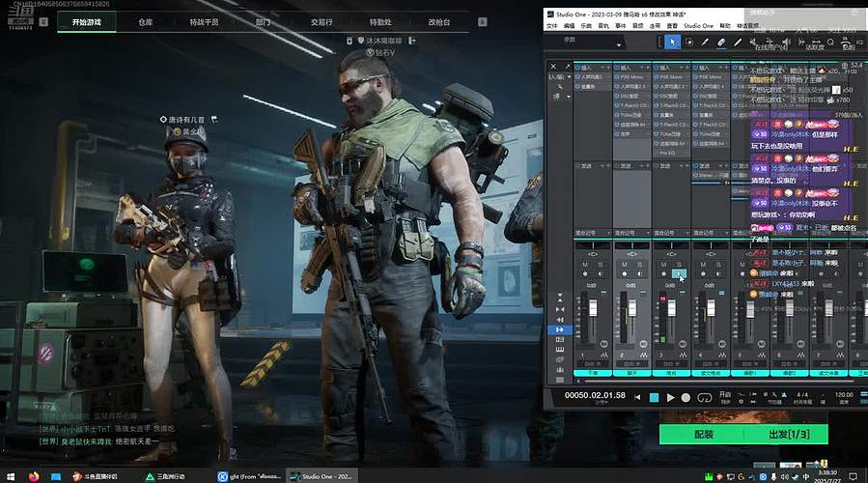Click the highlighted outputs icon in mixer sidebar
This screenshot has width=868, height=483.
[560, 329]
